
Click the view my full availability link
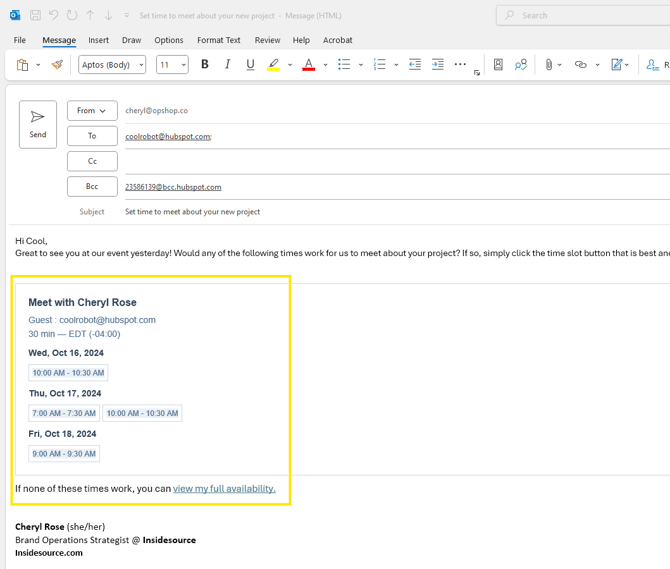(224, 489)
